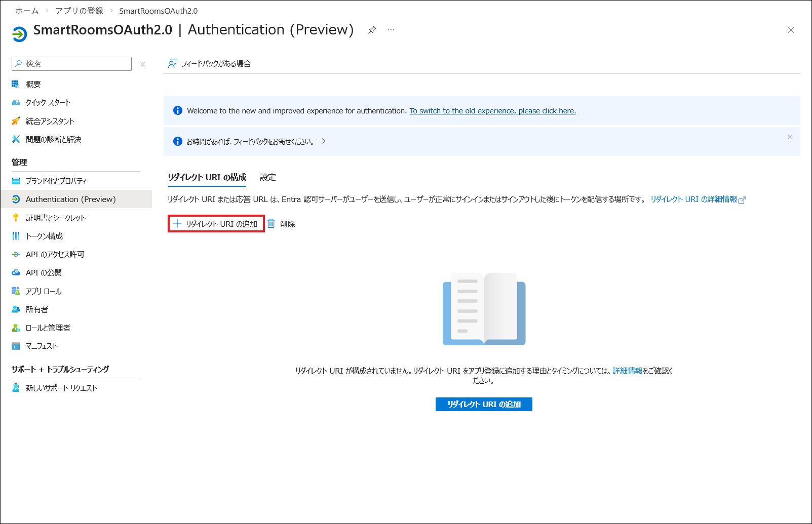Click the switch to old experience link

492,111
